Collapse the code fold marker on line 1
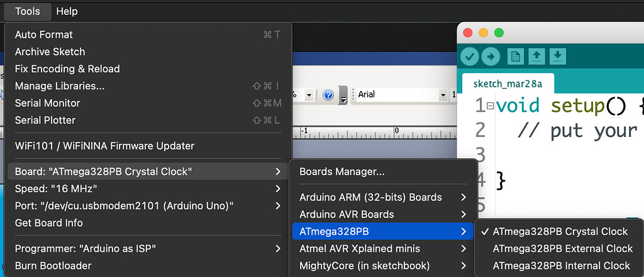Viewport: 644px width, 277px height. point(491,106)
